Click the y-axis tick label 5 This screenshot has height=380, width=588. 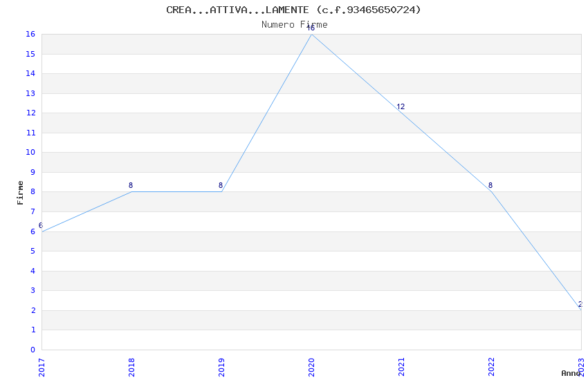(33, 251)
